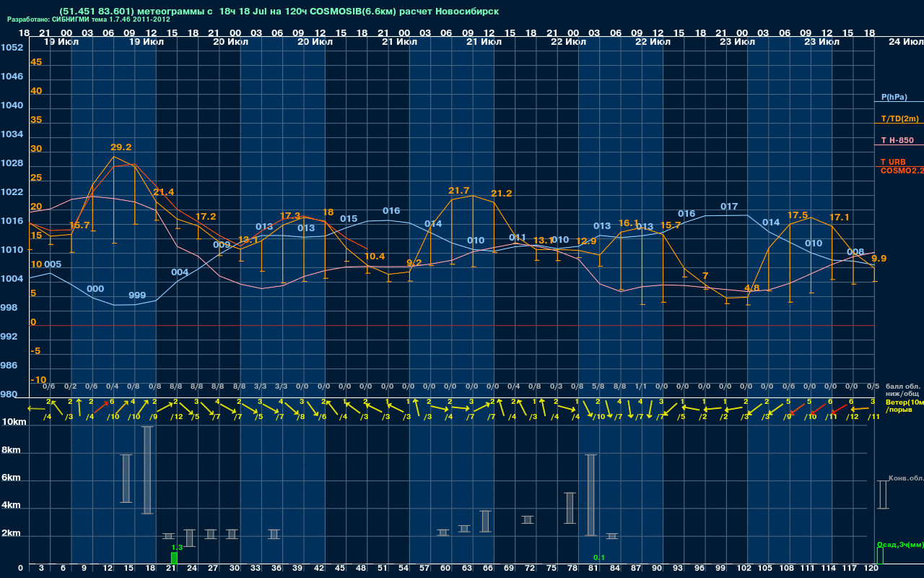Image resolution: width=924 pixels, height=578 pixels.
Task: Click the COSMOSIB Новосибирск meteogram title
Action: coord(279,12)
